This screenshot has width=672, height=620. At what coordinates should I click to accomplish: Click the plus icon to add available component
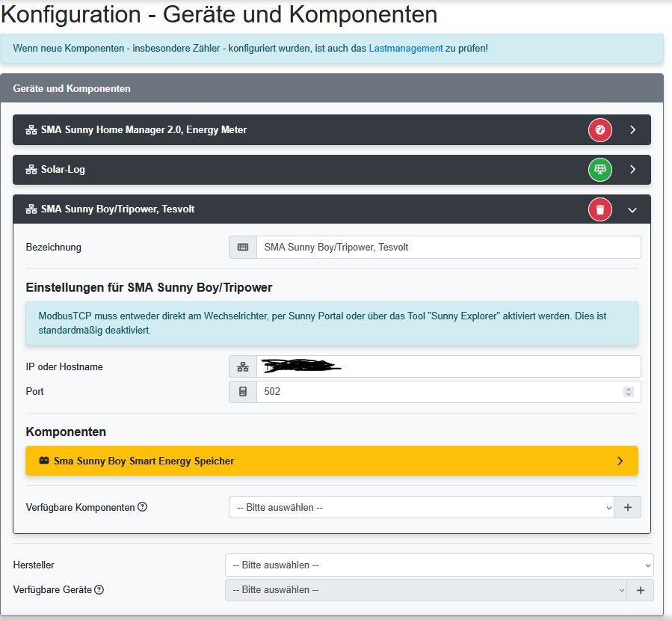(627, 507)
